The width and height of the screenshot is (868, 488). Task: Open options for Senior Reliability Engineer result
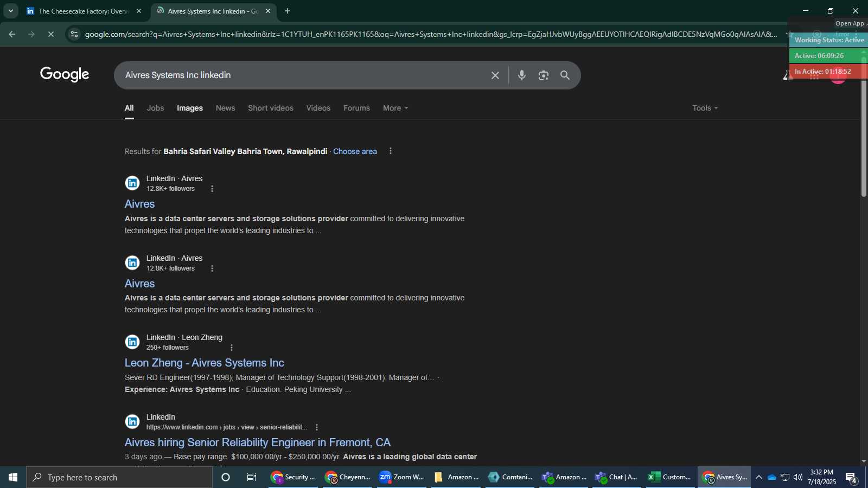coord(317,427)
